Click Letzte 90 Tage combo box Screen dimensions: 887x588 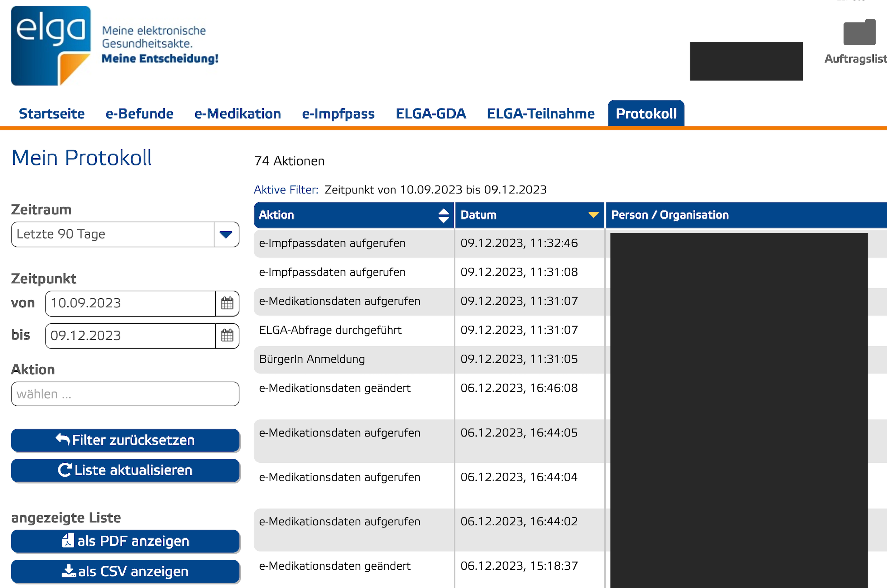pos(112,234)
